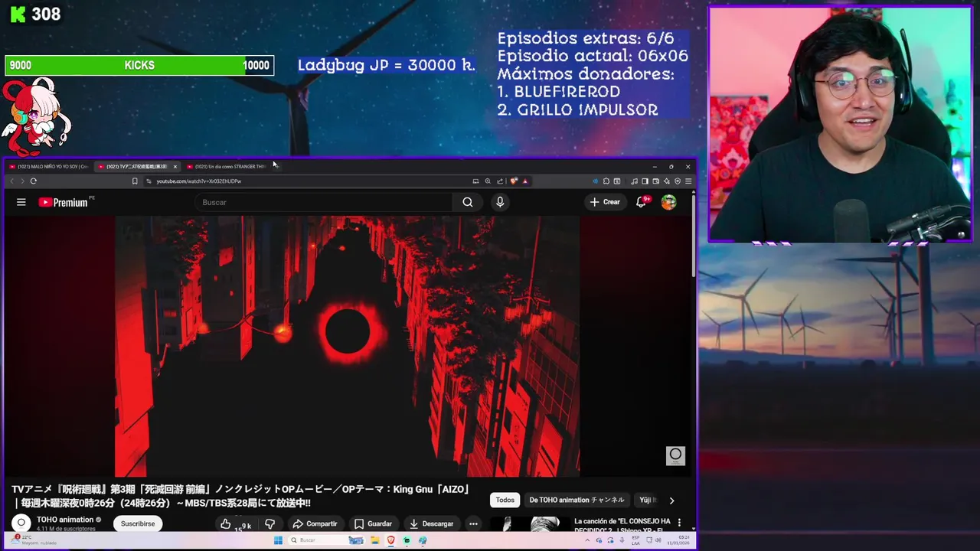Switch to the MALO NIÑO YO YO SOY tab
The width and height of the screenshot is (980, 551).
tap(48, 166)
